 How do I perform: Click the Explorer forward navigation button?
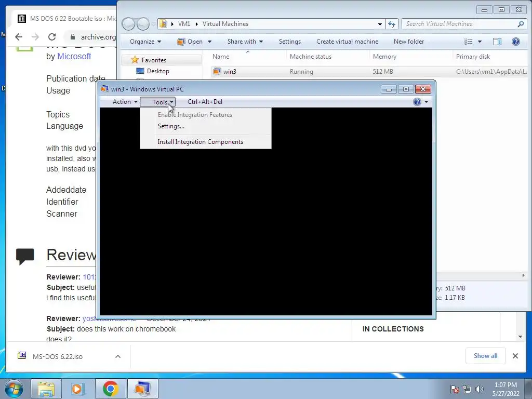point(143,24)
